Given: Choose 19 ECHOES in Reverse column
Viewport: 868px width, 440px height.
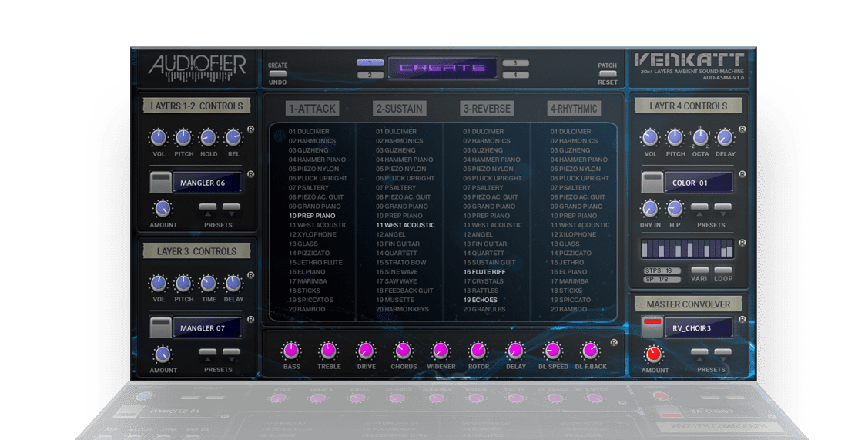Looking at the screenshot, I should click(480, 300).
